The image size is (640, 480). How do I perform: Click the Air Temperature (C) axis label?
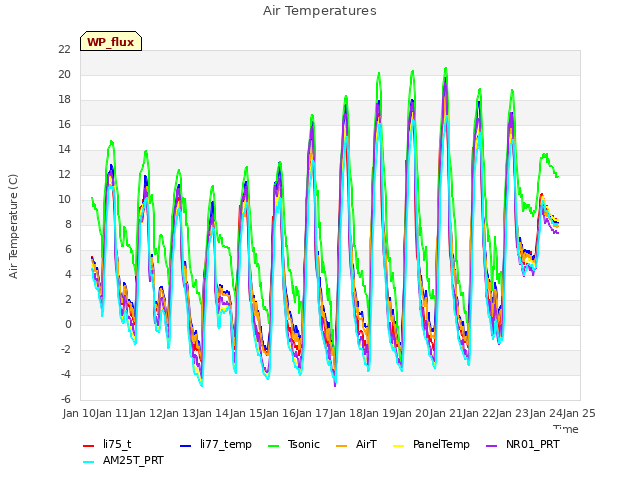tap(13, 227)
